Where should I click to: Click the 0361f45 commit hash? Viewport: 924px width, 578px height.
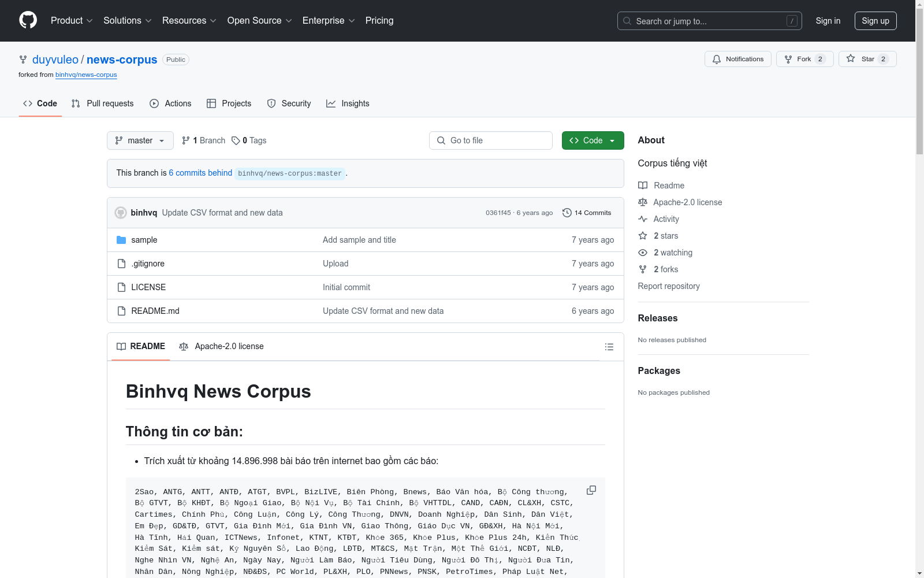pos(498,213)
